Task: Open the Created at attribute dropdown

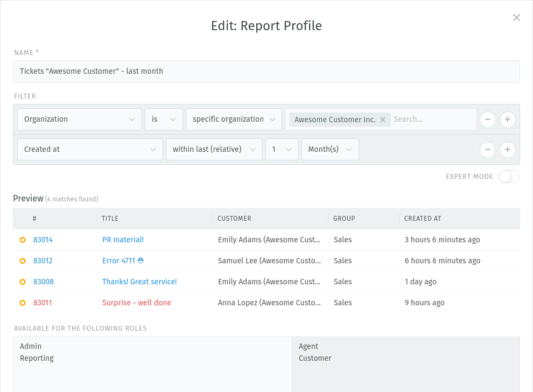Action: click(x=90, y=149)
